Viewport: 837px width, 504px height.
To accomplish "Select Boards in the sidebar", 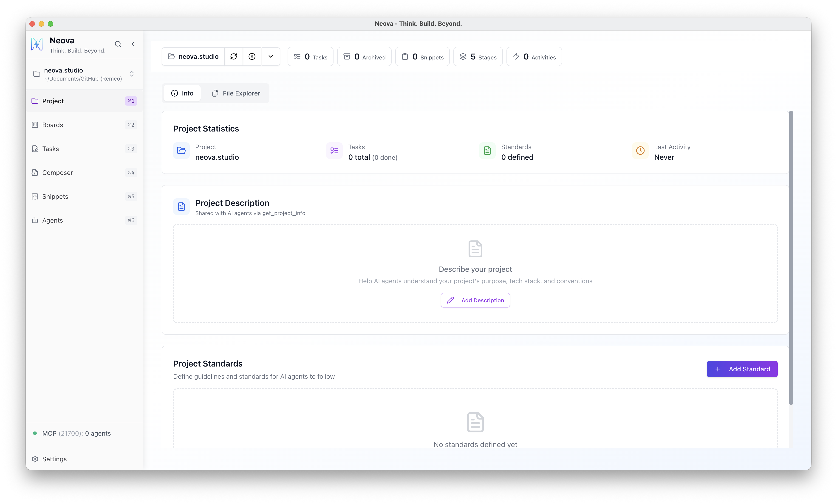I will tap(53, 125).
